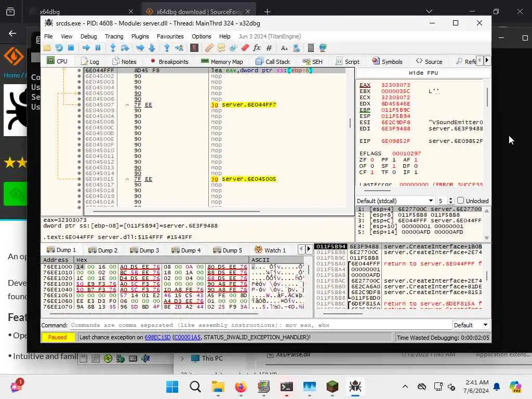Click the command input field
This screenshot has width=532, height=399.
click(x=261, y=325)
